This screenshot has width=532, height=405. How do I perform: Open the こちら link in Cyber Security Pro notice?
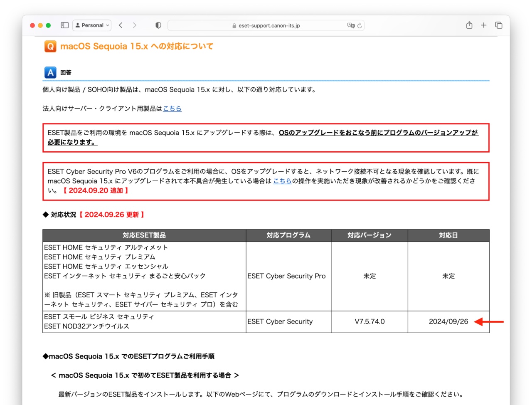282,181
